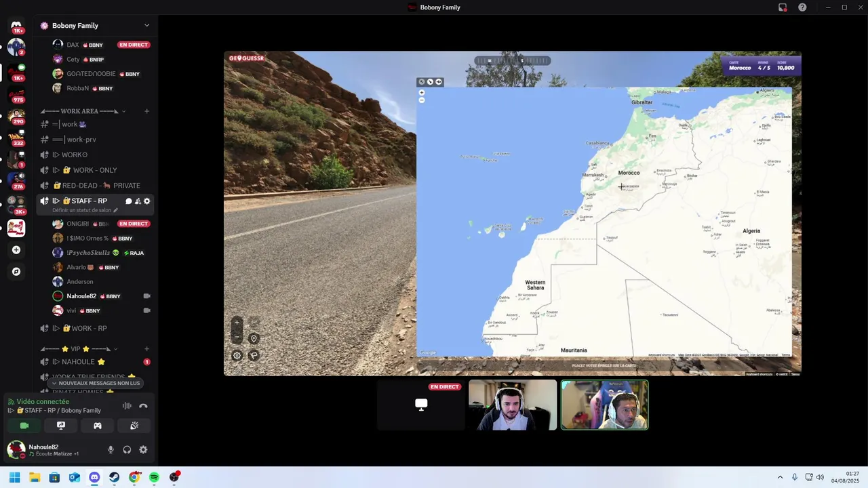Disconnect from voice with hang-up icon

click(x=143, y=406)
